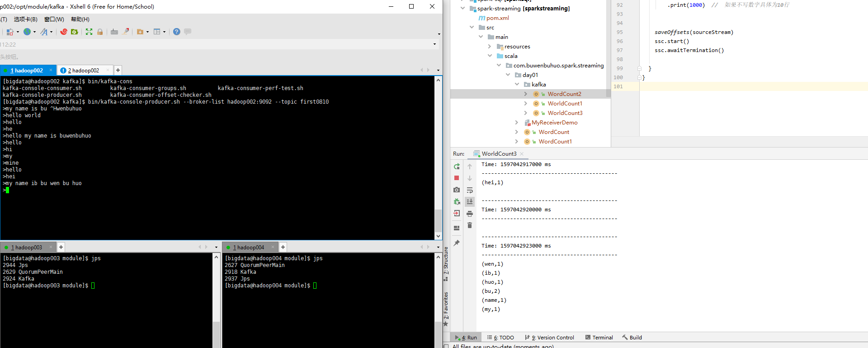Collapse the src folder node
Image resolution: width=868 pixels, height=348 pixels.
point(472,28)
